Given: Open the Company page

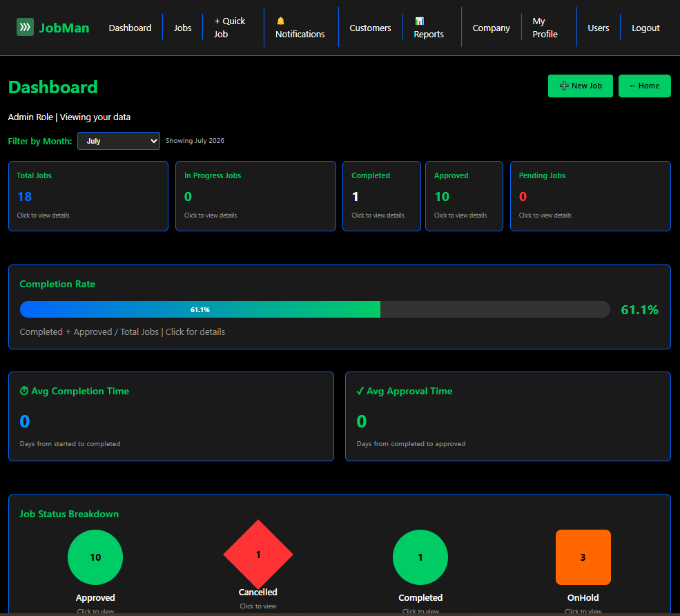Looking at the screenshot, I should click(491, 28).
